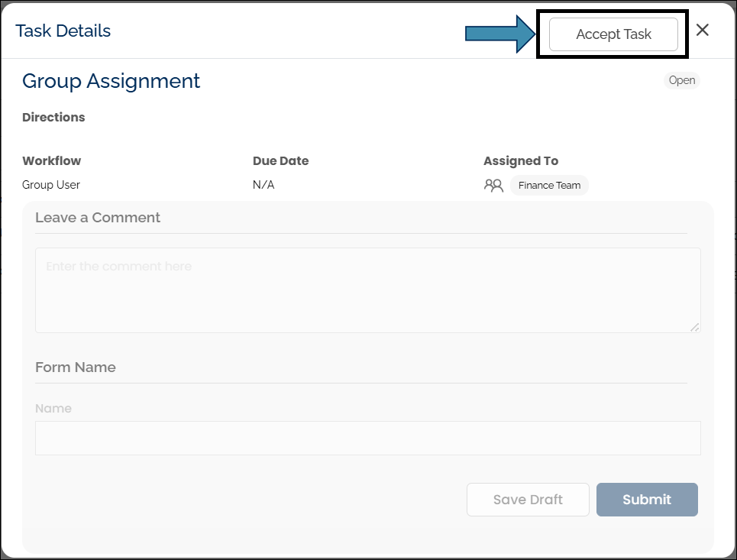
Task: Click the blue arrow pointing at Accept Task
Action: (500, 34)
